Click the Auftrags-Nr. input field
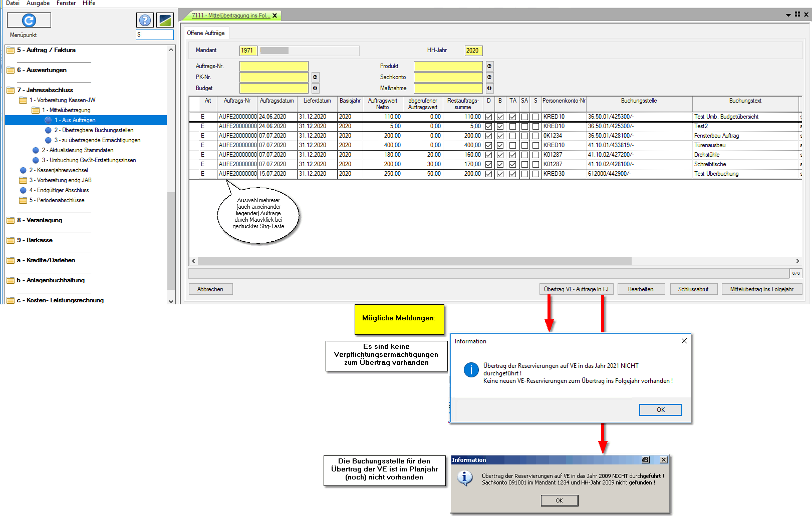The image size is (812, 517). (274, 66)
